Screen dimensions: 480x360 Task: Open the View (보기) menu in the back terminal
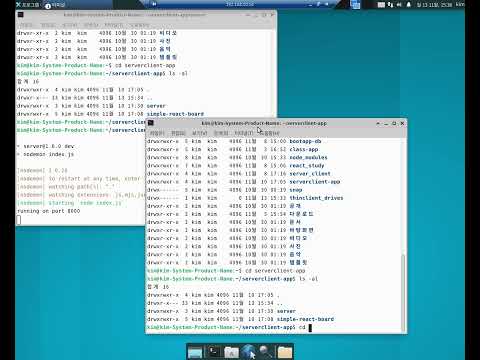pos(69,25)
